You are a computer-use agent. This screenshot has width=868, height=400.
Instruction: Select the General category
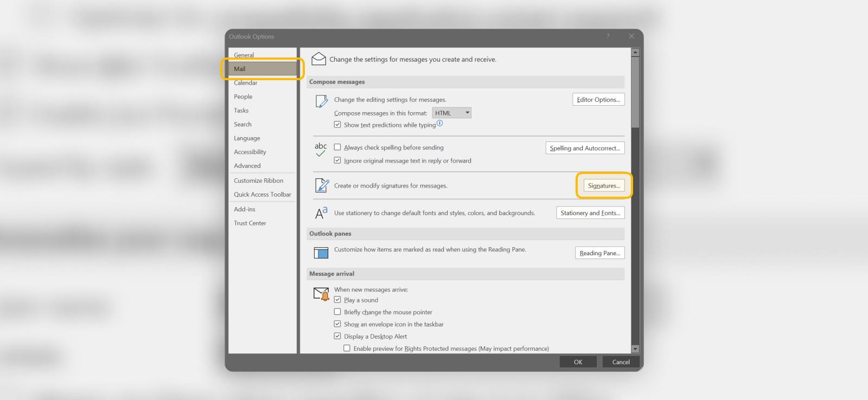tap(263, 55)
